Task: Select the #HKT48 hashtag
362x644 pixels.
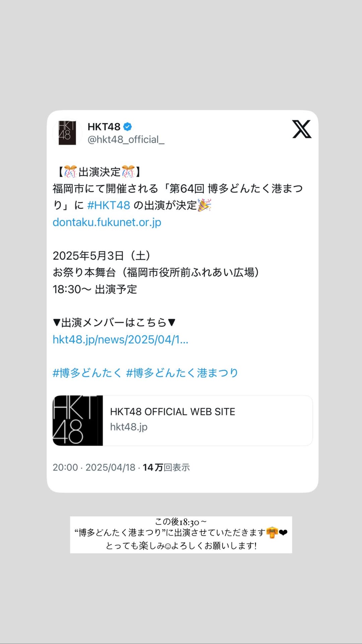Action: point(109,205)
